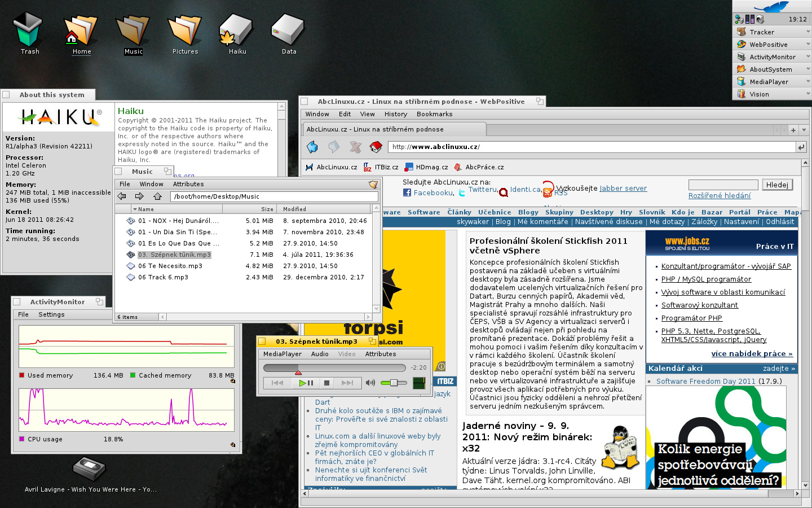Mute audio with MediaPlayer speaker icon

click(x=370, y=383)
